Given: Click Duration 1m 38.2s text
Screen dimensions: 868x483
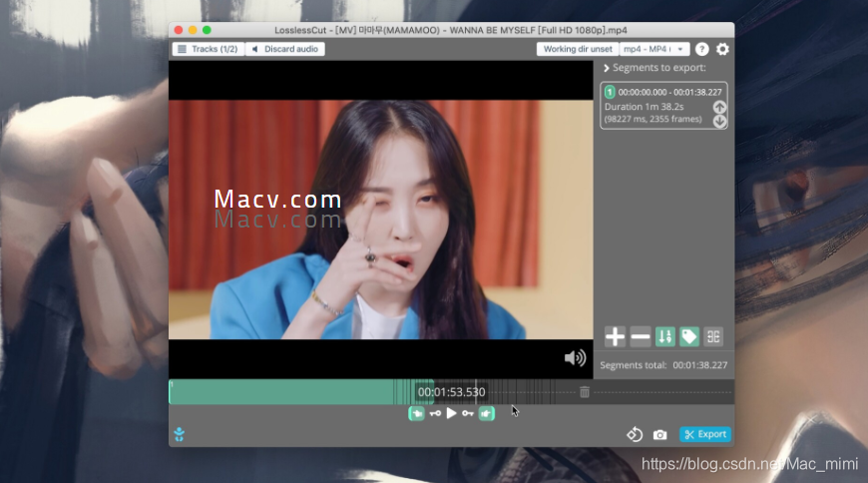Looking at the screenshot, I should tap(644, 107).
